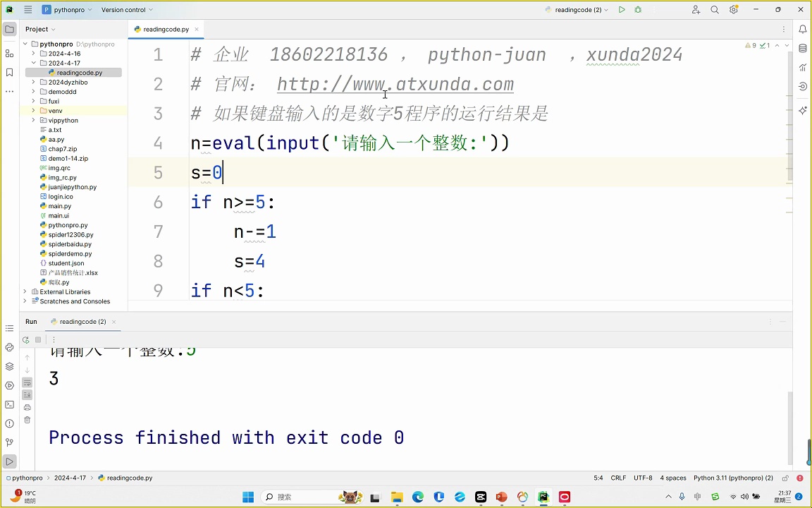The width and height of the screenshot is (812, 508).
Task: Open the Version control dropdown
Action: pyautogui.click(x=127, y=10)
